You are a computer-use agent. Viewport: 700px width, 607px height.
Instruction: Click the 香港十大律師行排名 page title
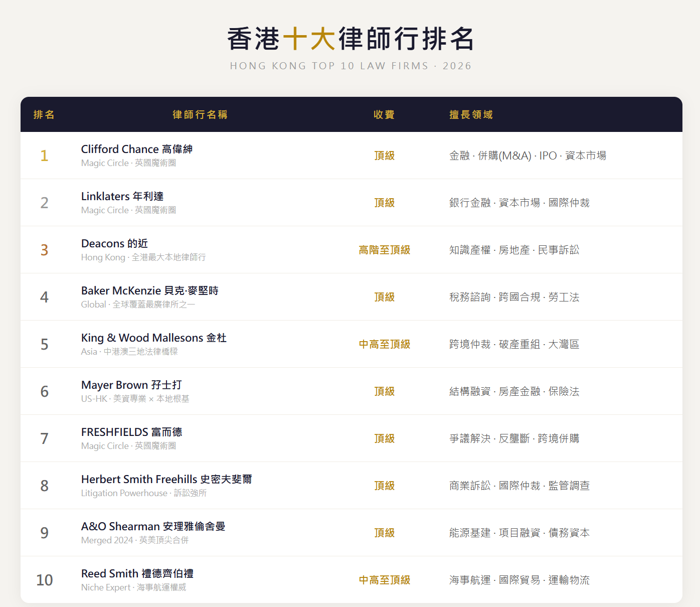pyautogui.click(x=351, y=39)
